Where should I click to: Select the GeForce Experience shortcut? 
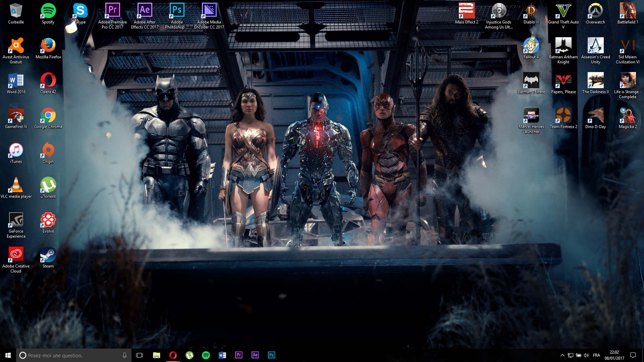pyautogui.click(x=16, y=220)
